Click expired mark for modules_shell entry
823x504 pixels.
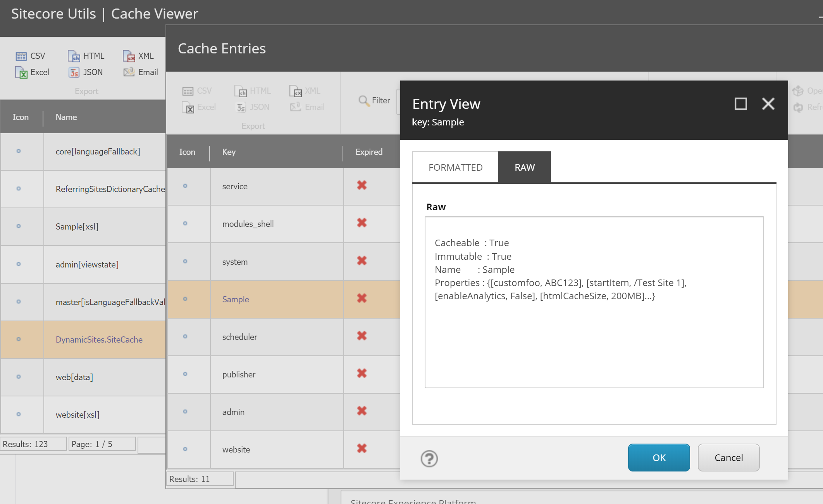pyautogui.click(x=362, y=223)
